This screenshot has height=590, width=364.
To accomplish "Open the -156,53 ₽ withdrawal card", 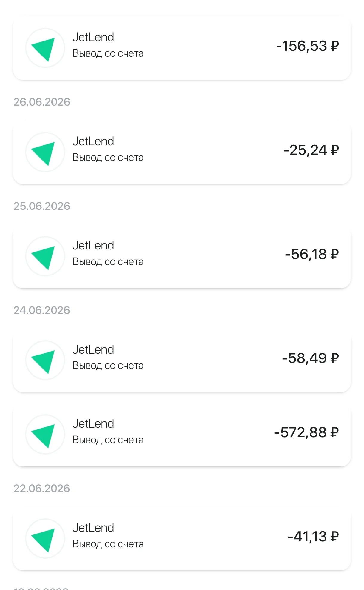I will tap(182, 48).
